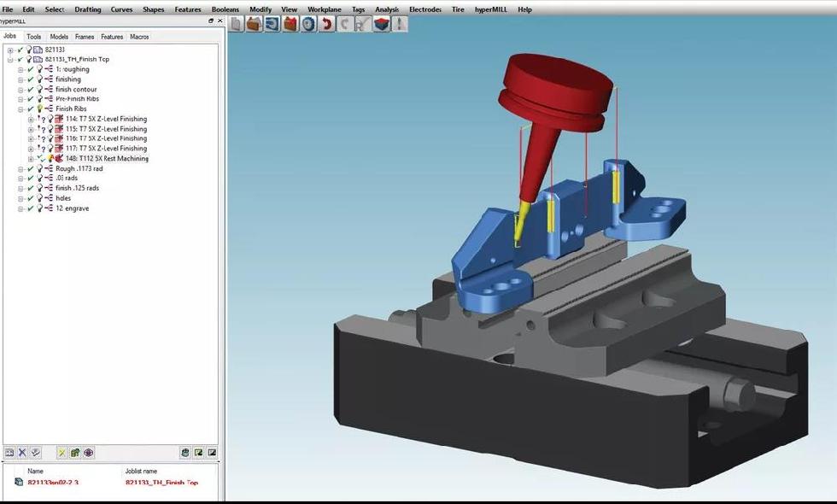Screen dimensions: 837x504
Task: Expand the 114: T7 5X Z-Level Finishing job
Action: coord(30,120)
